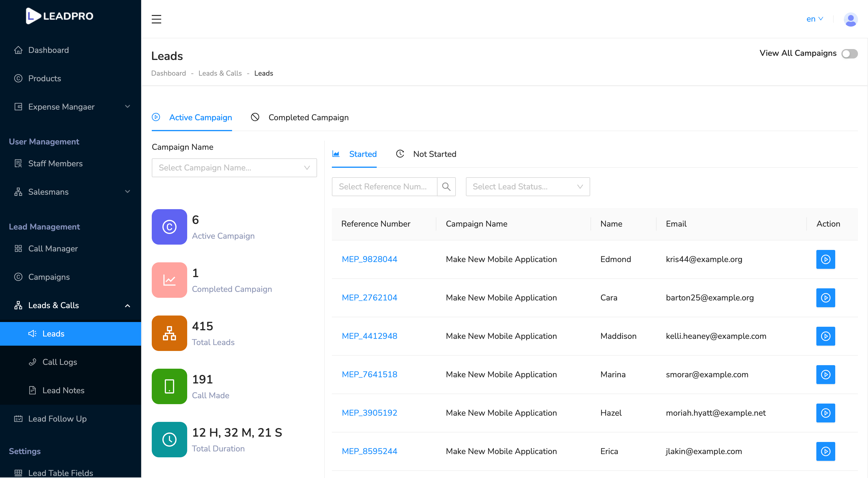The width and height of the screenshot is (868, 478).
Task: Click the Campaigns sidebar icon
Action: (x=18, y=277)
